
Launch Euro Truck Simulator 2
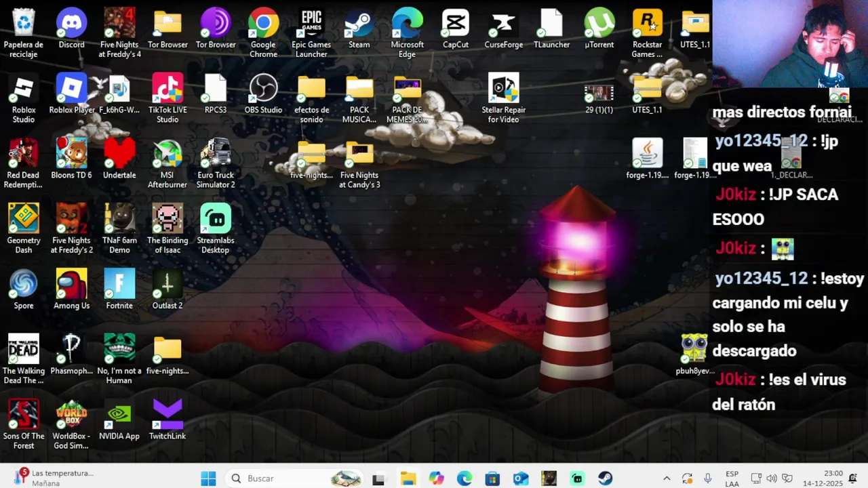[216, 164]
